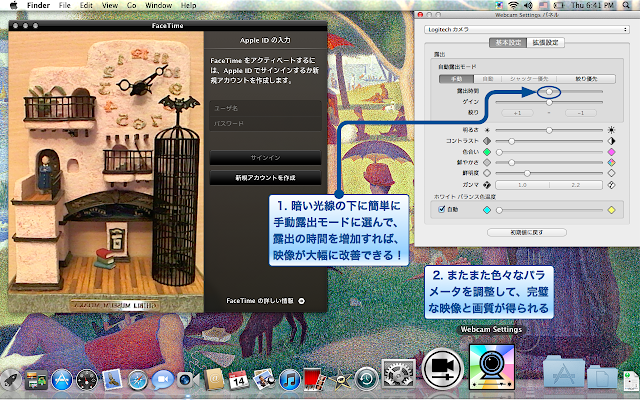Launch iTunes from the Dock
Viewport: 640px width, 400px height.
[x=290, y=380]
